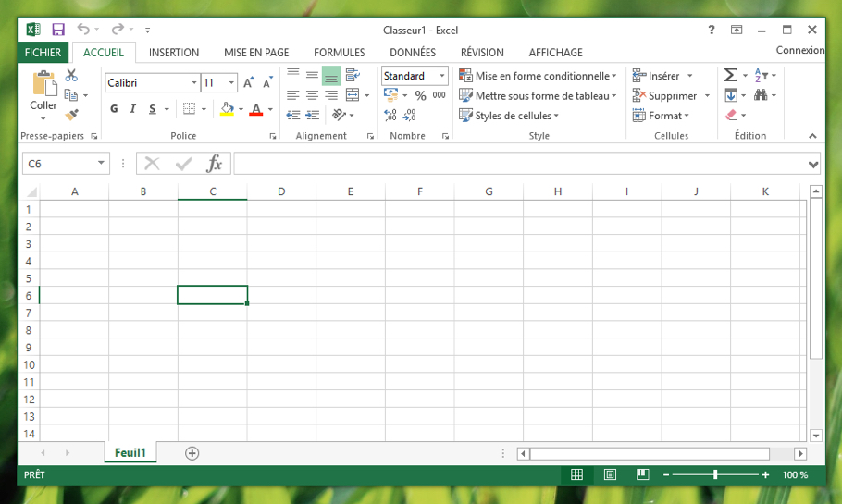Click the AutoSum sigma icon
The width and height of the screenshot is (842, 504).
click(730, 75)
